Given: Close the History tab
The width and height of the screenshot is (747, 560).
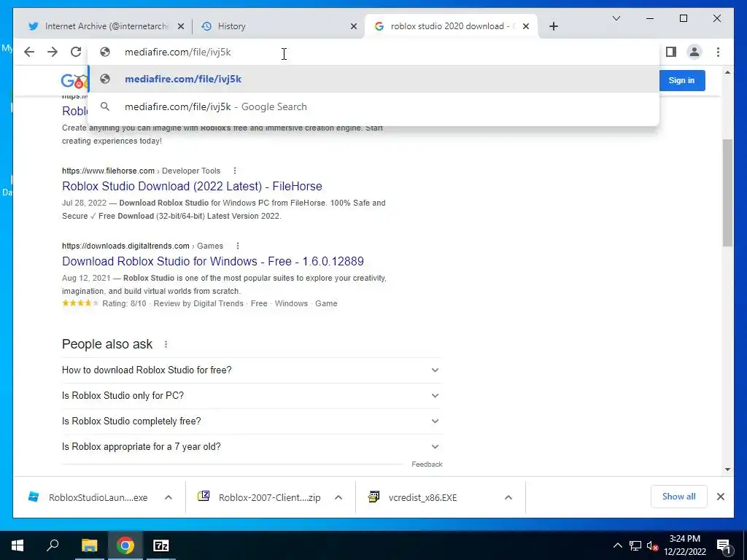Looking at the screenshot, I should click(x=354, y=26).
